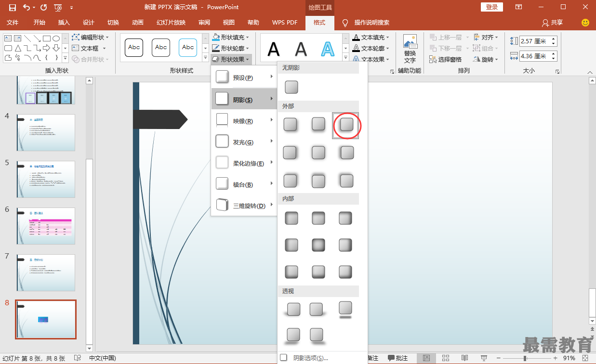Switch to the Insert (插入) ribbon tab
Viewport: 596px width, 364px height.
click(64, 23)
